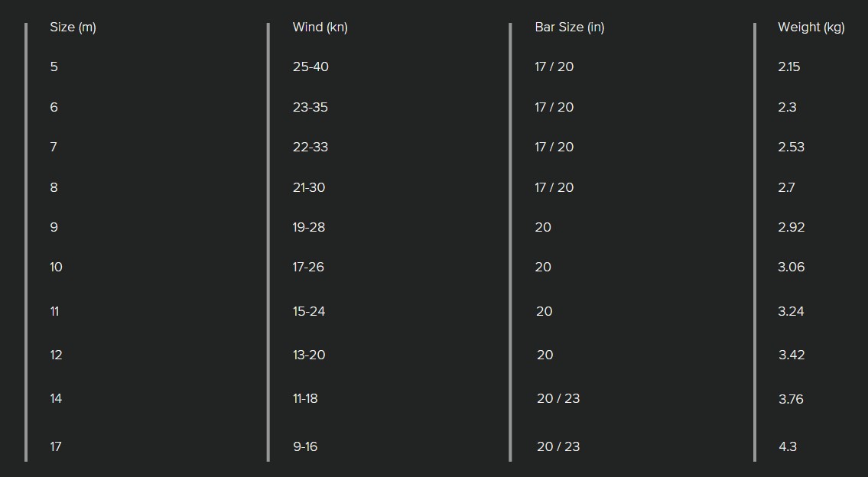Click the size 17 cell

[x=56, y=447]
